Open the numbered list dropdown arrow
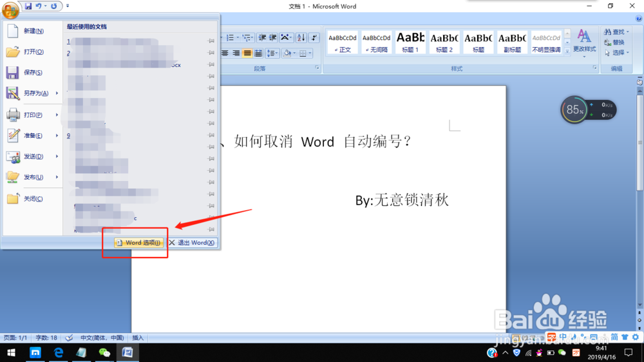644x362 pixels. point(238,38)
